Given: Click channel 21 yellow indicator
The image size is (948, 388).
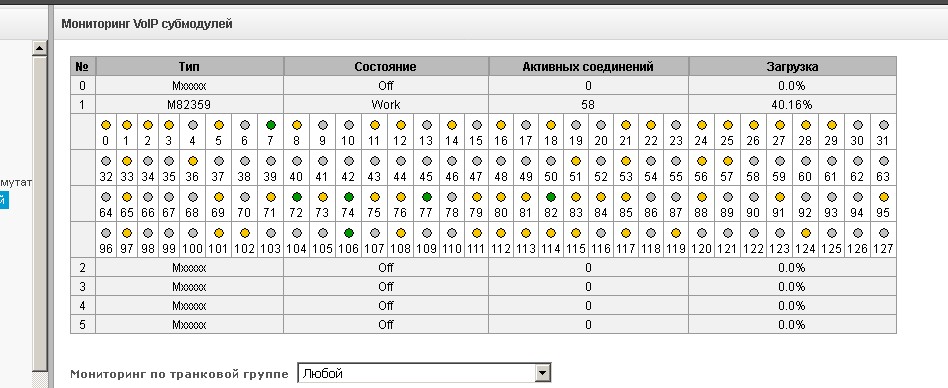Looking at the screenshot, I should coord(626,125).
